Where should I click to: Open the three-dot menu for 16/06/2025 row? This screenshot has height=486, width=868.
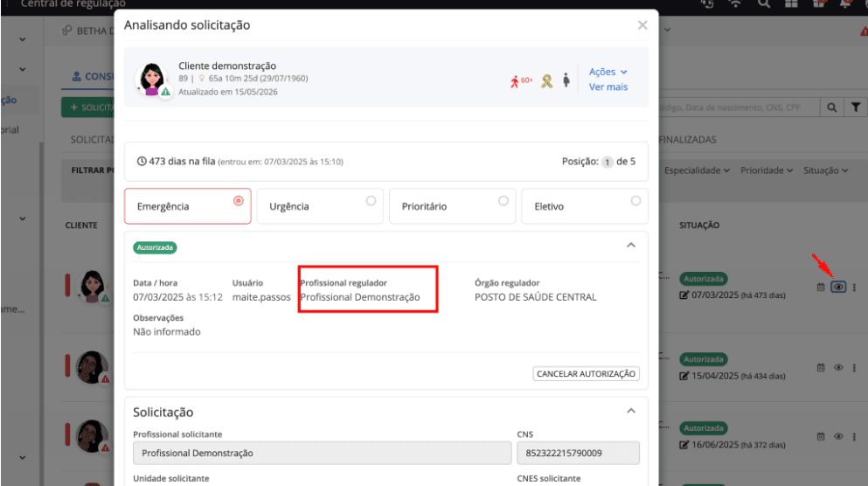click(x=854, y=436)
